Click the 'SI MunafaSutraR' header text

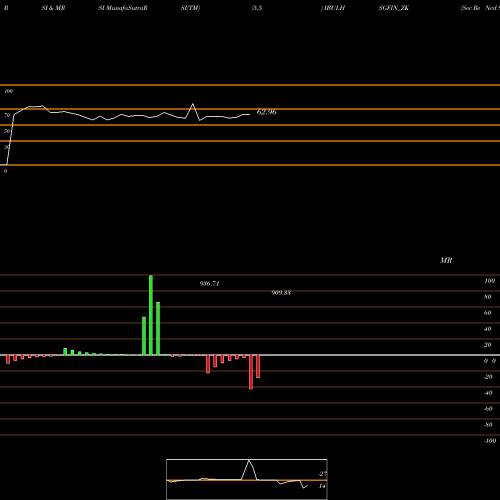point(123,8)
